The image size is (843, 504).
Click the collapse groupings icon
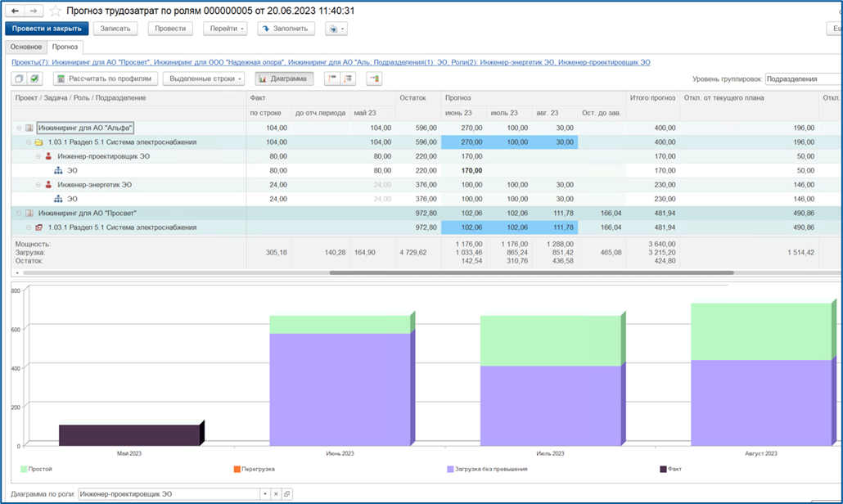coord(333,79)
